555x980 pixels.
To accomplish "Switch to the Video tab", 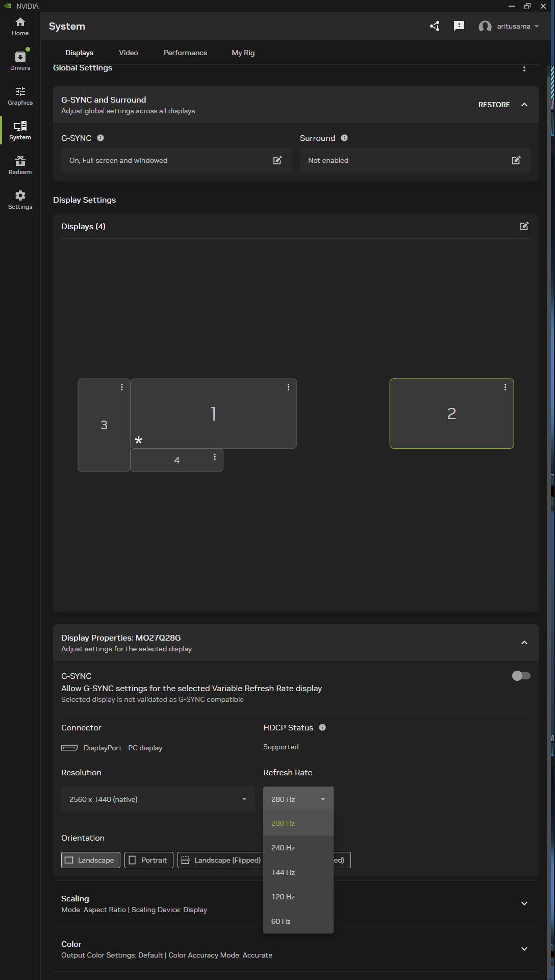I will (129, 53).
